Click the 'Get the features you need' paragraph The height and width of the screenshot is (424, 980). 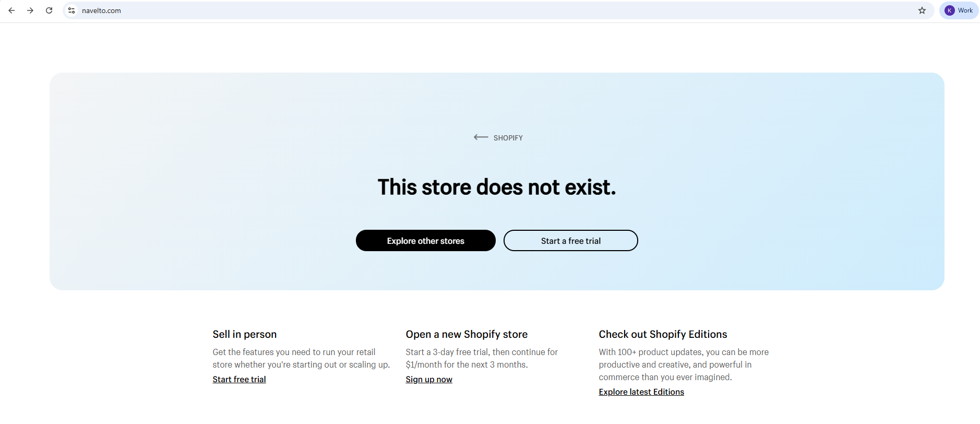[x=301, y=358]
